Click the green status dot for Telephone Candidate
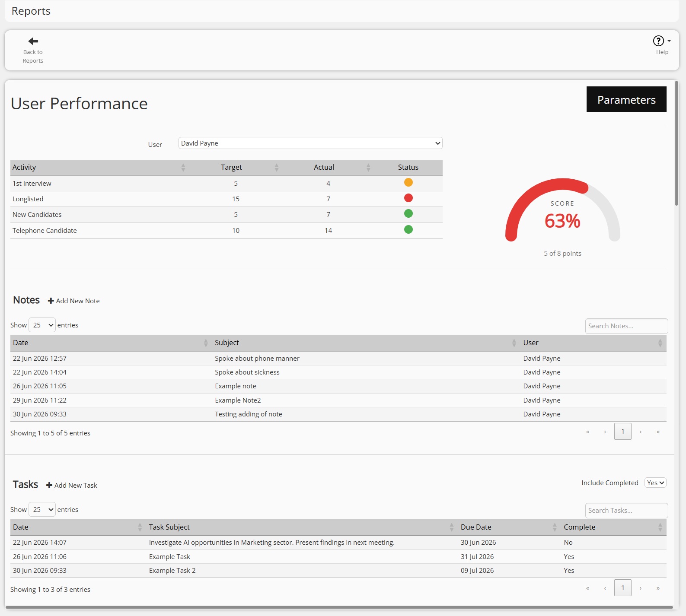This screenshot has width=686, height=616. [x=408, y=229]
